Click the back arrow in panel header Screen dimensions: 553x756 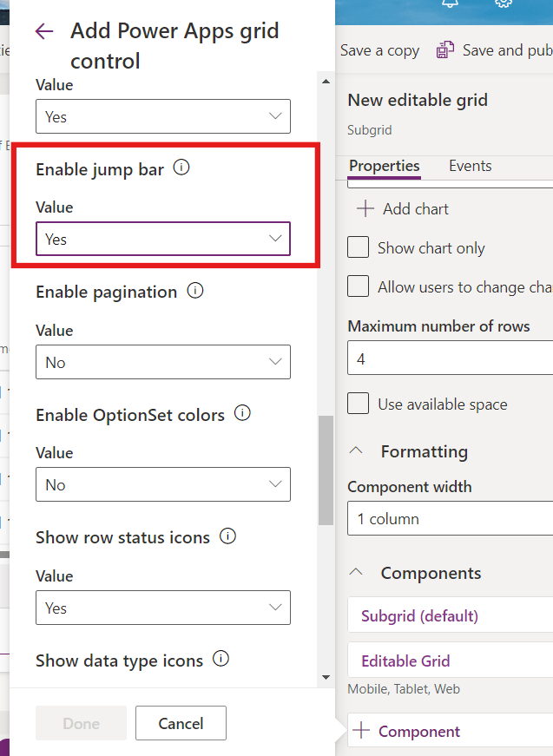click(44, 32)
